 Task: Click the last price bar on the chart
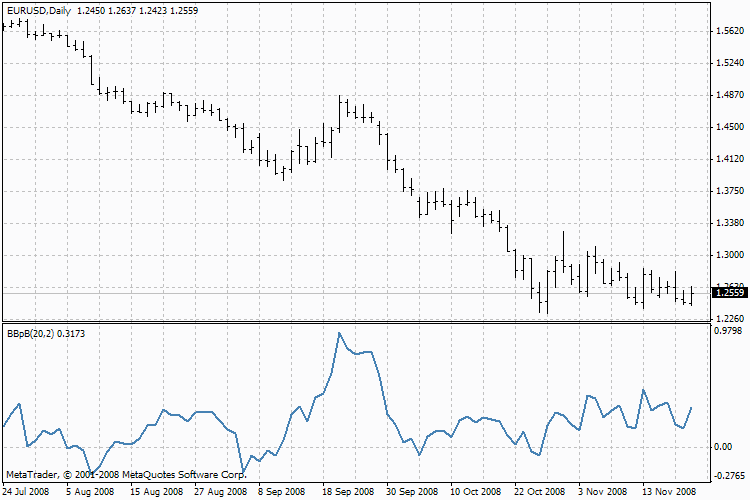tap(692, 295)
